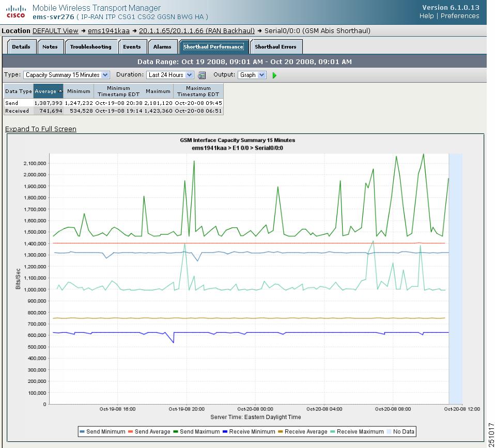Select the Shorthaul Performance tab

[x=213, y=47]
